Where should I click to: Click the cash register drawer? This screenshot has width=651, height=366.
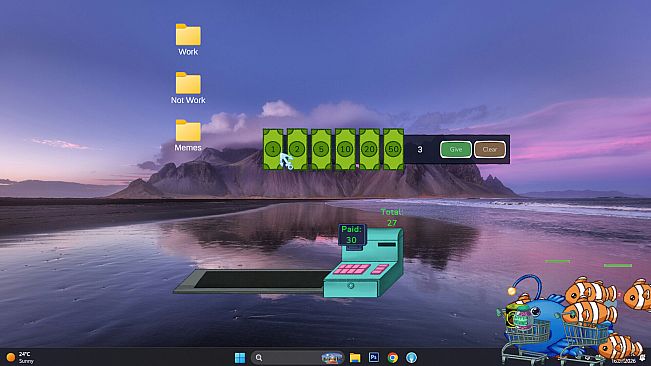[351, 288]
